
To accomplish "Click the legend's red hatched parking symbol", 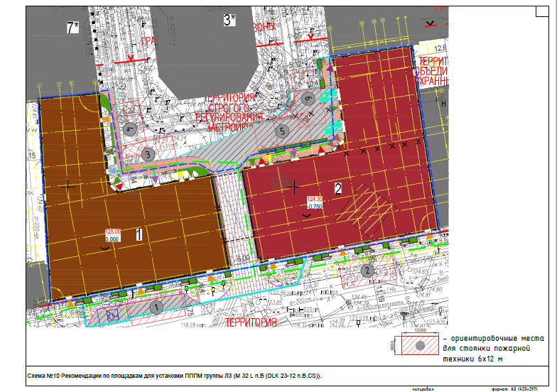I will [420, 345].
